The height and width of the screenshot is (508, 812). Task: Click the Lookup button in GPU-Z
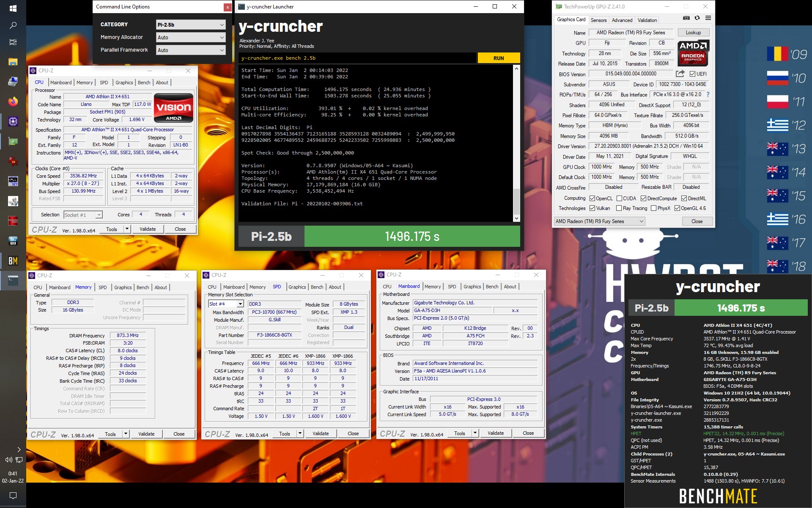(x=693, y=33)
